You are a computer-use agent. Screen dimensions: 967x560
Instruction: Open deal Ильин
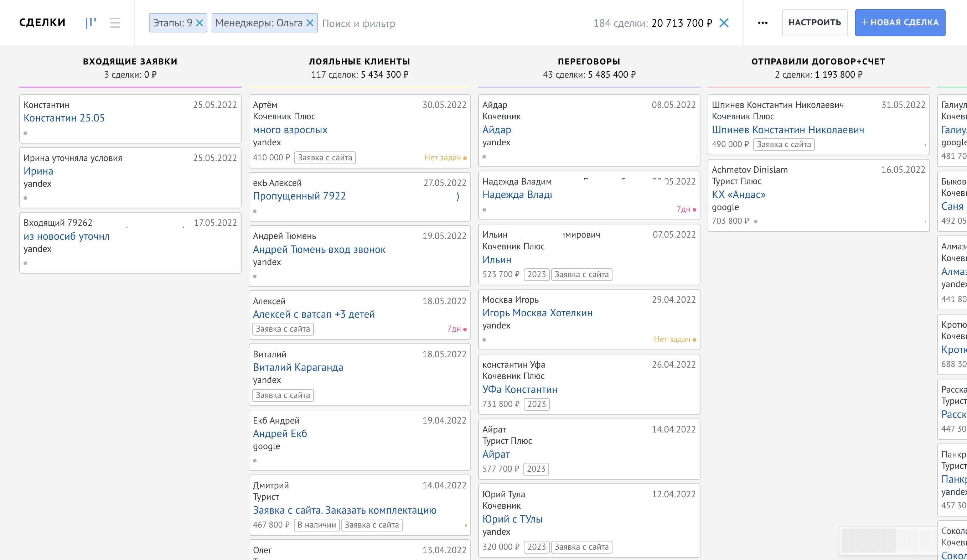tap(497, 260)
